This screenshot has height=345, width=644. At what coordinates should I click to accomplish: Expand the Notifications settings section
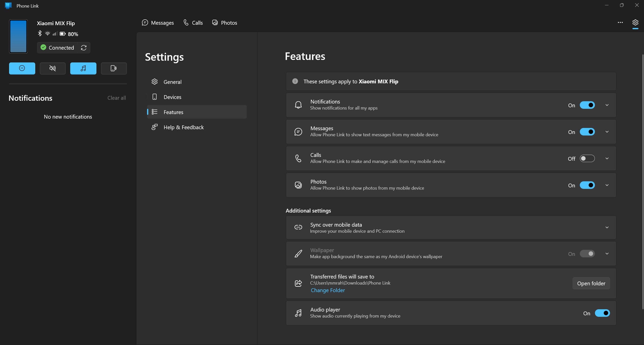tap(606, 104)
